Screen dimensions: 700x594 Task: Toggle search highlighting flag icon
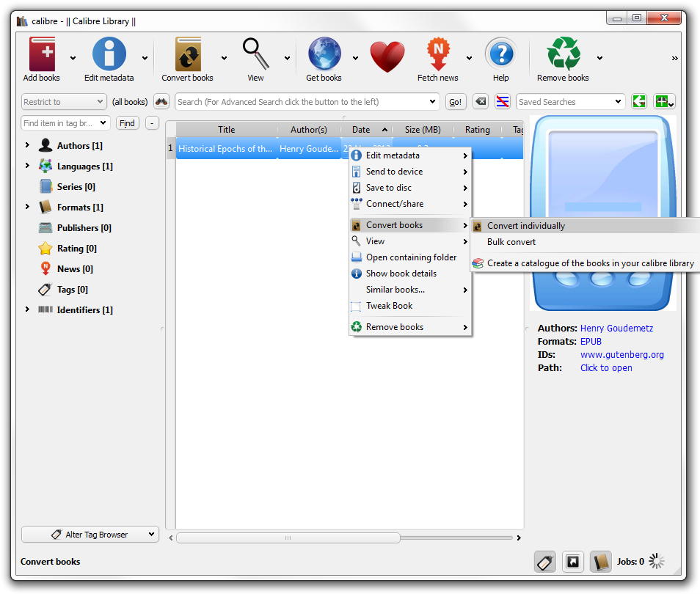502,102
